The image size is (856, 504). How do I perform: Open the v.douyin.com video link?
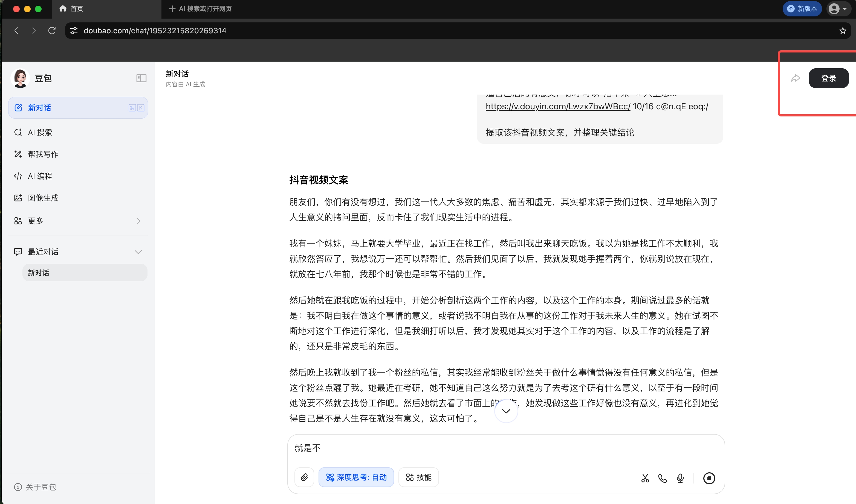tap(557, 107)
